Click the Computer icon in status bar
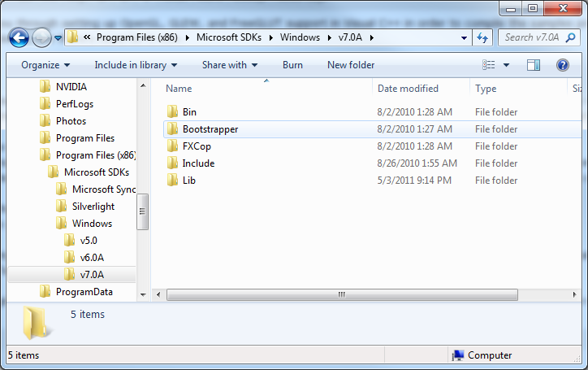 pos(458,355)
